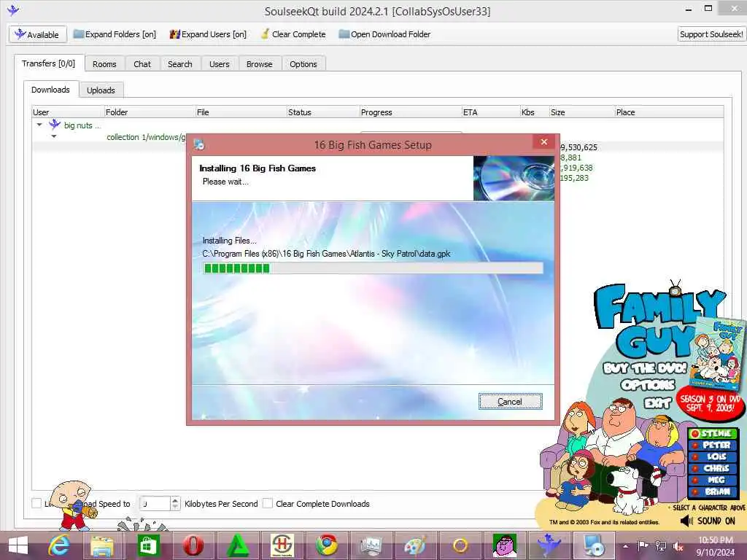747x560 pixels.
Task: Open the Uploads sub-tab
Action: click(101, 90)
